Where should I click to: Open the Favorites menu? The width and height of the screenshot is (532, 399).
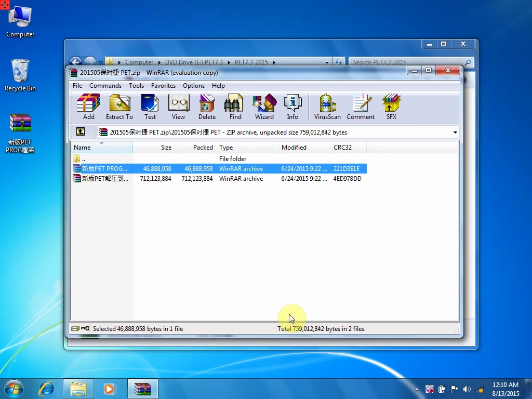click(163, 86)
